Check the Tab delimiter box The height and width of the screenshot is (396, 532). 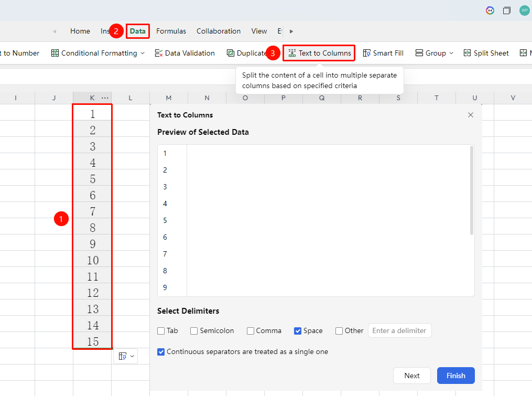(161, 331)
